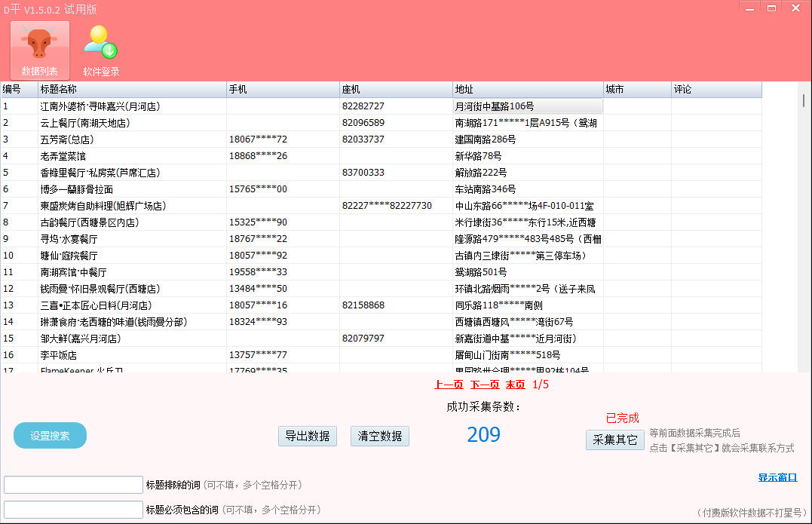This screenshot has height=524, width=812.
Task: Focus the 标题排除的词 input field
Action: coord(74,485)
